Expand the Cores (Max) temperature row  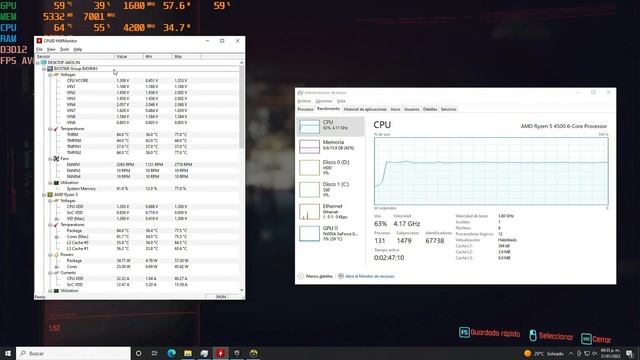pos(57,237)
